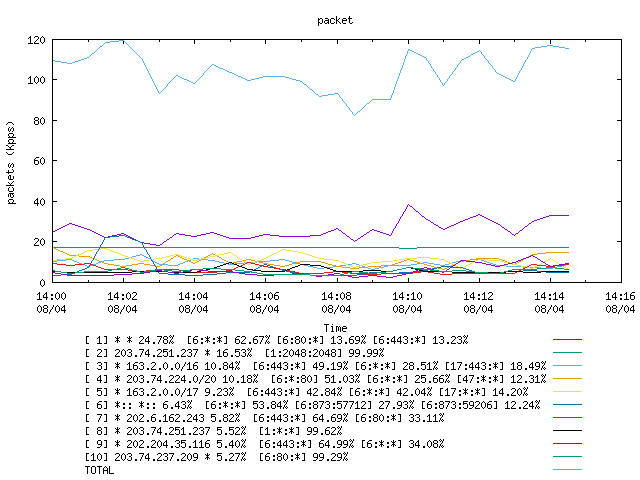Click light blue line sample for entry 3
Viewport: 640px width, 480px height.
[567, 366]
